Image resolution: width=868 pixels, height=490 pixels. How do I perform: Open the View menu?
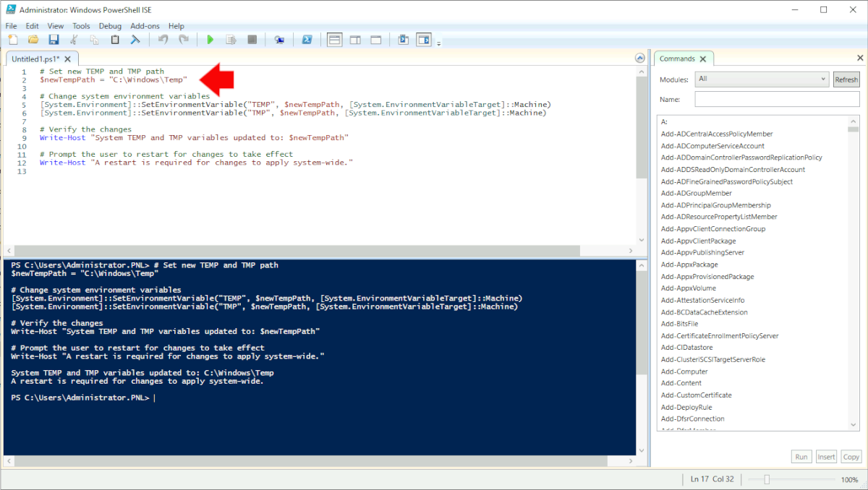click(56, 26)
